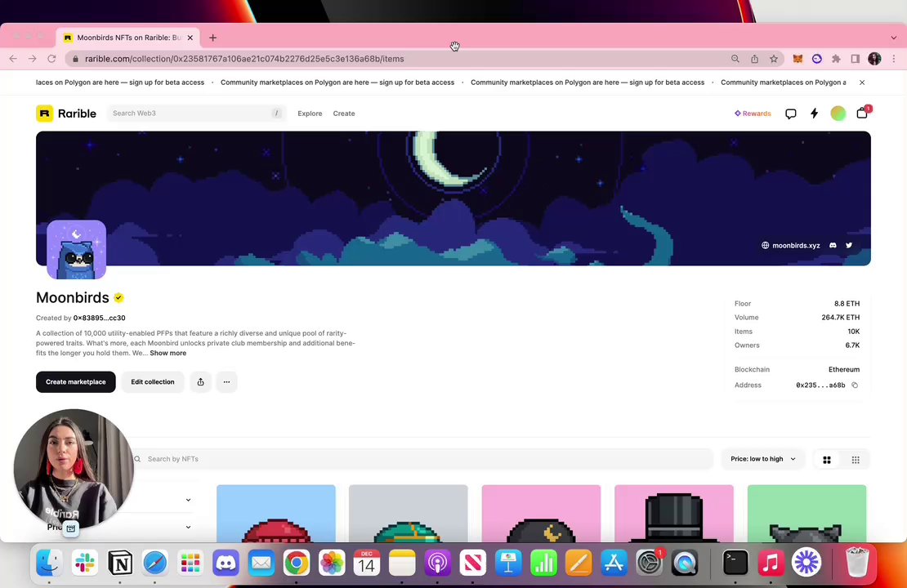
Task: Open Notion from the Dock
Action: (120, 563)
